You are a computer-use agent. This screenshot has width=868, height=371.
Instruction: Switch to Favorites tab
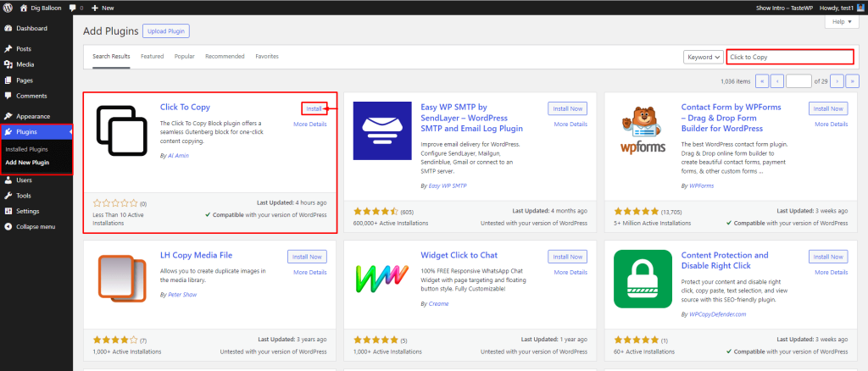tap(267, 57)
